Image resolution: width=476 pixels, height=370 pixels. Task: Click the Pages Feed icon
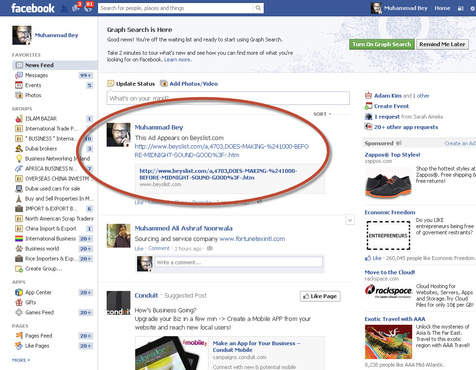coord(19,335)
